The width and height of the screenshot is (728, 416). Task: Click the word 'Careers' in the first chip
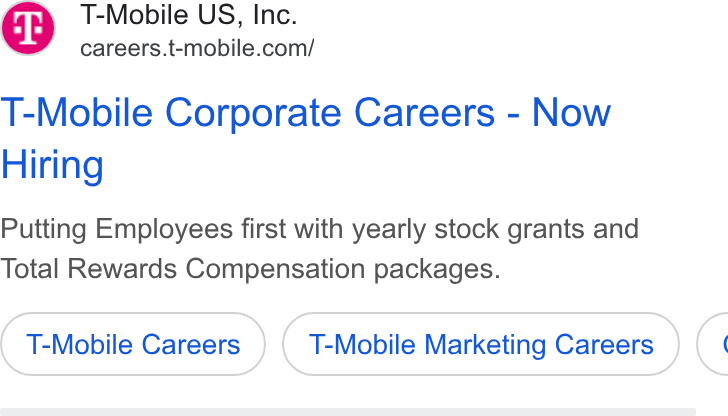point(191,344)
